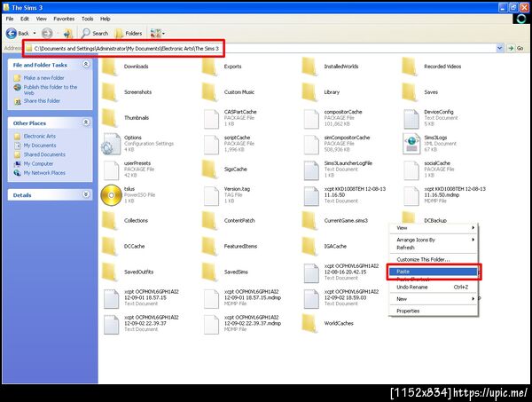Viewport: 532px width, 402px height.
Task: Select the tslus PowerISO disc icon
Action: pyautogui.click(x=111, y=195)
